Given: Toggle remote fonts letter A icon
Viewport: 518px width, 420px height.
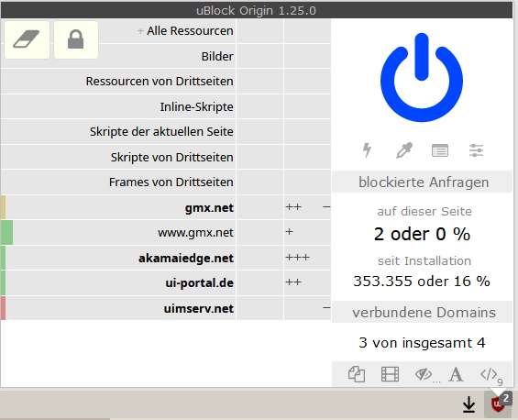Looking at the screenshot, I should coord(456,374).
